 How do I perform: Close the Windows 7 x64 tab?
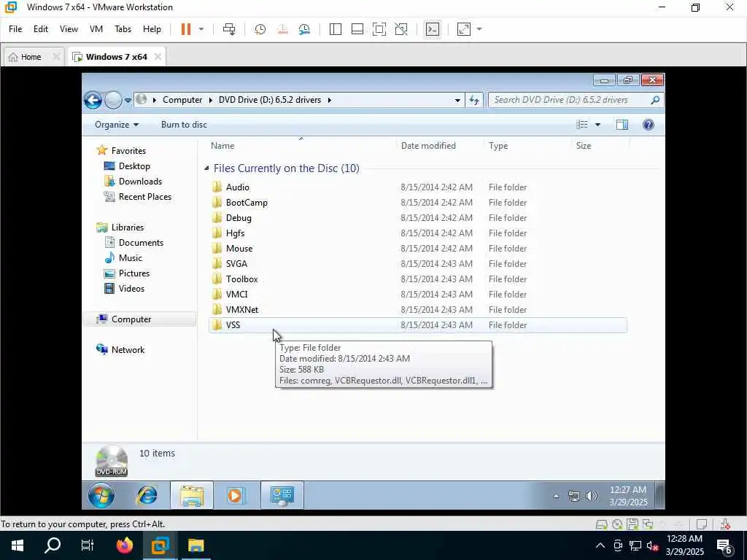pyautogui.click(x=158, y=57)
